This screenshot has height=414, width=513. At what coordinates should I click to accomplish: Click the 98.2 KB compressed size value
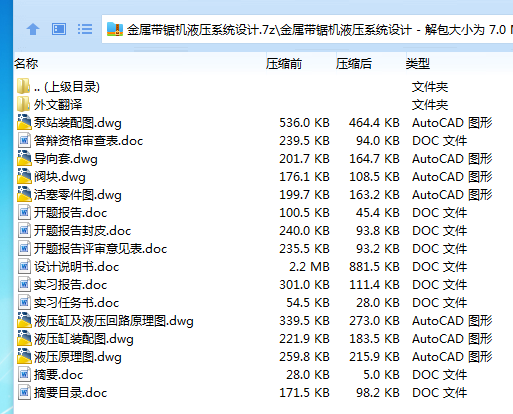pos(378,393)
